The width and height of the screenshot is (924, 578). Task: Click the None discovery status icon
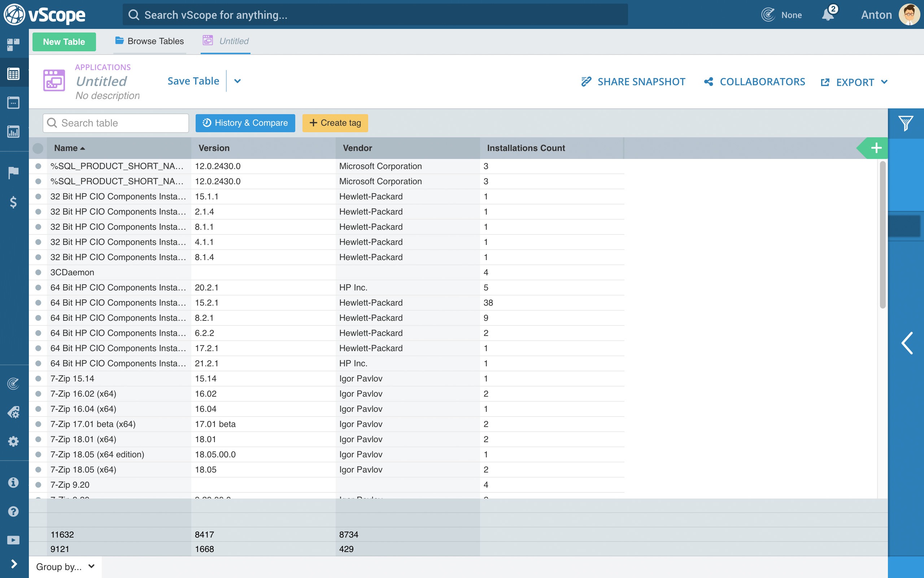(x=768, y=15)
